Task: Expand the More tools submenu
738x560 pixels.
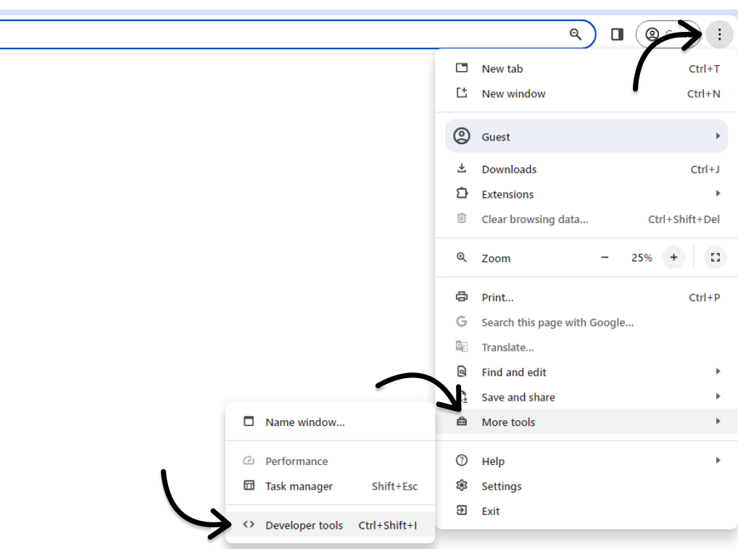Action: point(508,421)
